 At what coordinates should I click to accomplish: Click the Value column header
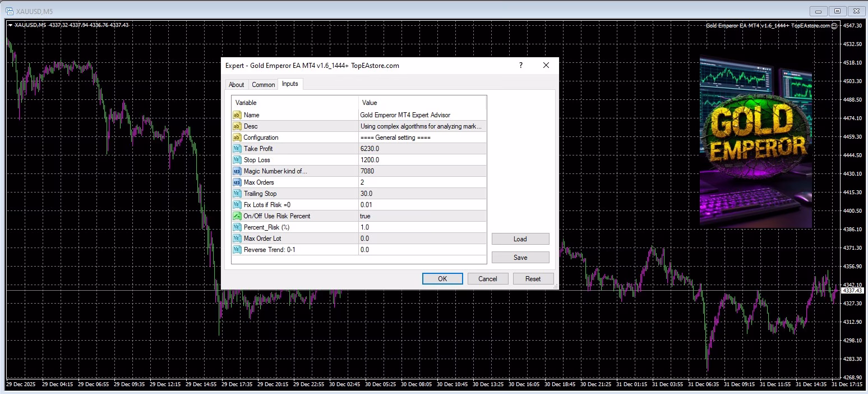[x=422, y=103]
